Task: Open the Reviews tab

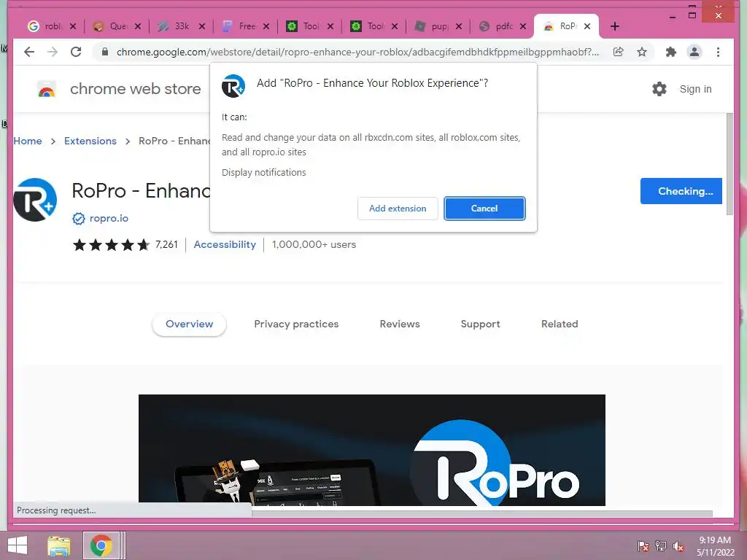Action: [400, 324]
